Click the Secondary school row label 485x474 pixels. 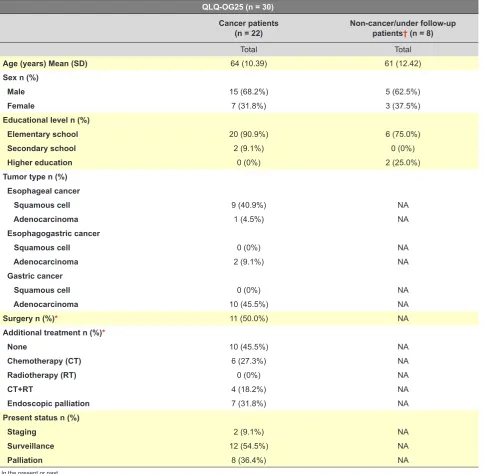[x=42, y=148]
